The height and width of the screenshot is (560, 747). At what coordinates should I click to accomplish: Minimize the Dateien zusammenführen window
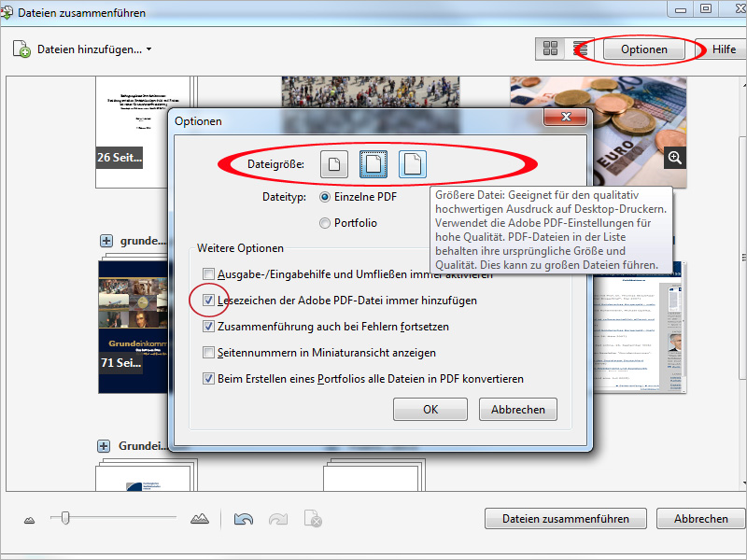pos(681,8)
